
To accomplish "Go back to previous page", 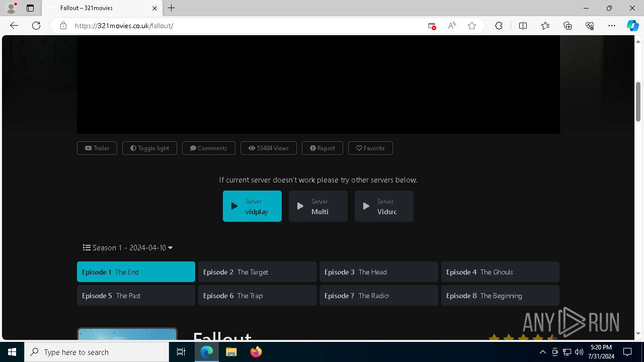I will coord(14,26).
